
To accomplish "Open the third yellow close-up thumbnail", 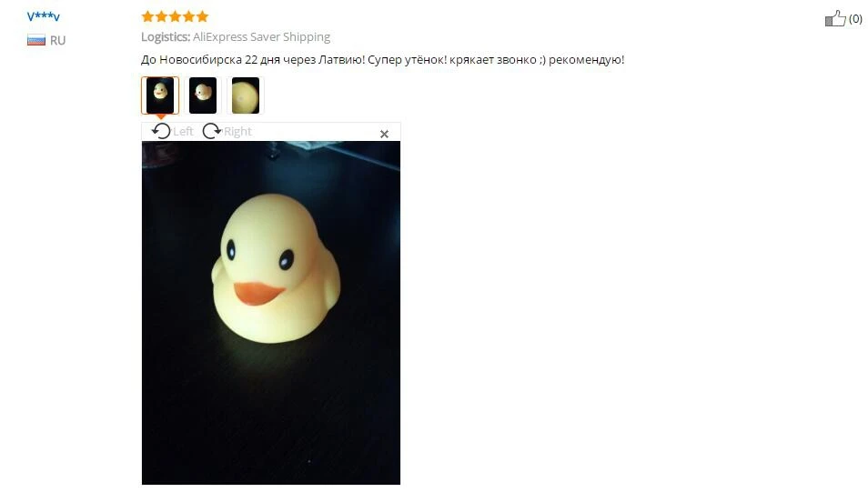I will click(x=246, y=95).
